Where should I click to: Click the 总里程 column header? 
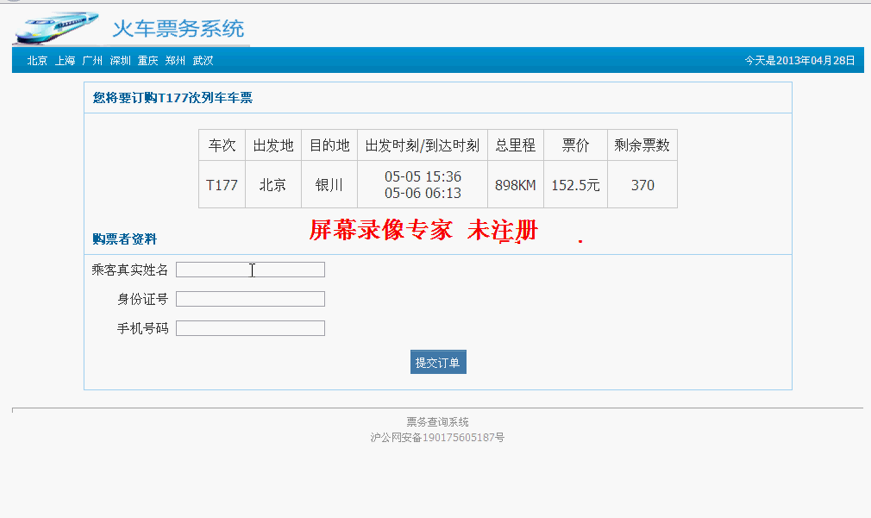[x=515, y=145]
